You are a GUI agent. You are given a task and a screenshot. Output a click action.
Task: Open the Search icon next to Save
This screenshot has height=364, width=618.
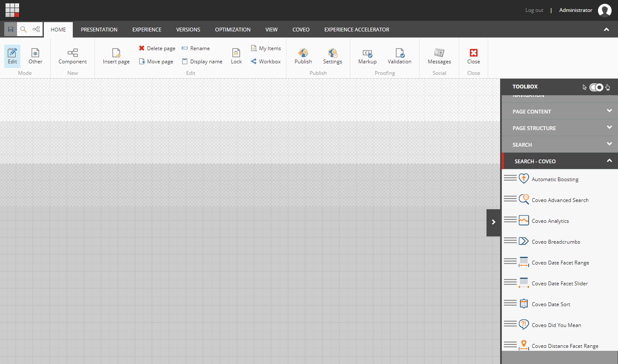click(23, 29)
